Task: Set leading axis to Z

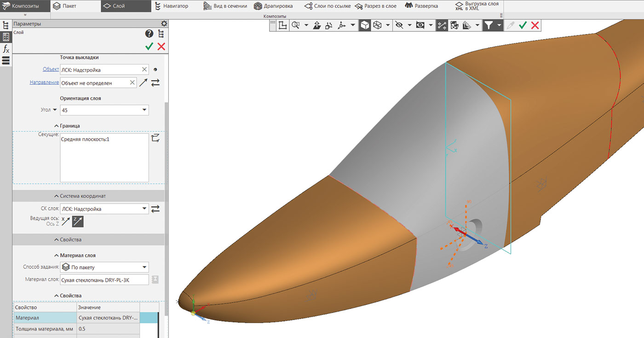Action: (x=78, y=221)
